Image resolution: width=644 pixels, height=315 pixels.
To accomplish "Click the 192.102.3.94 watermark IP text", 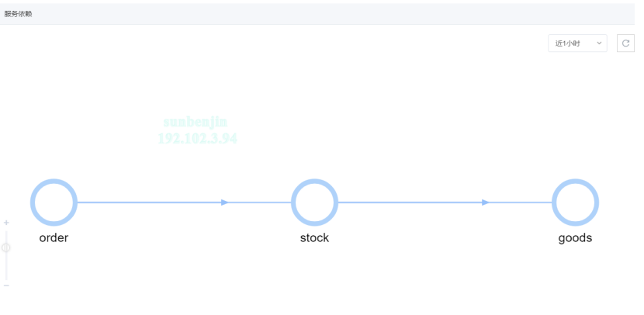I will click(x=197, y=139).
